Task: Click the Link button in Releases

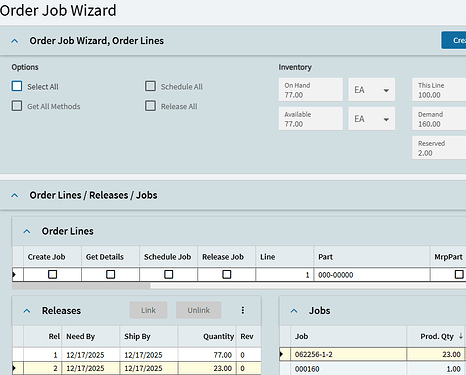Action: 148,310
